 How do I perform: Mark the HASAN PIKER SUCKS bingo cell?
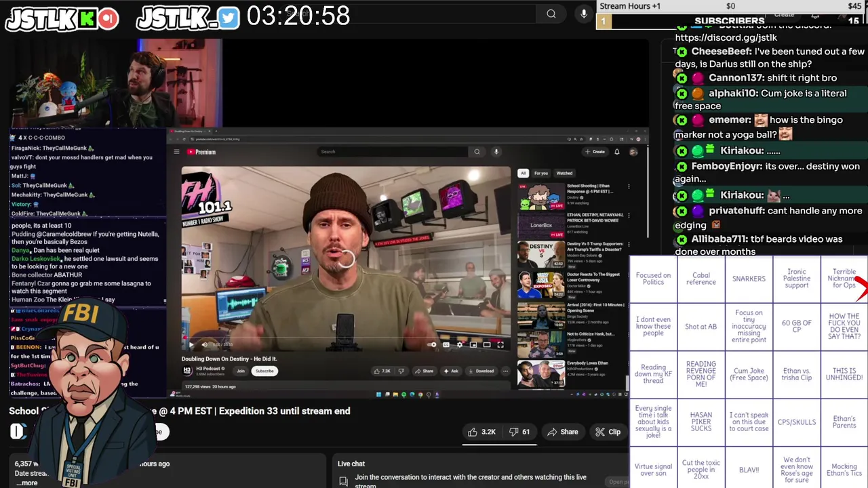[701, 422]
